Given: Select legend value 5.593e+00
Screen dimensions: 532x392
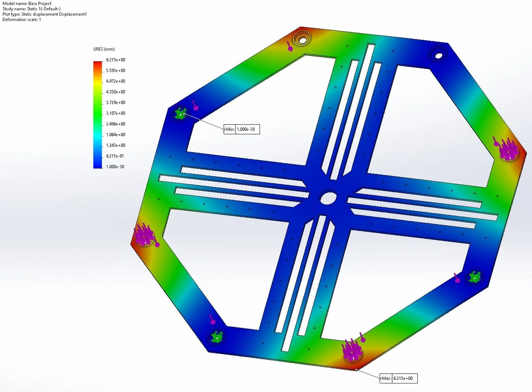Looking at the screenshot, I should [115, 71].
